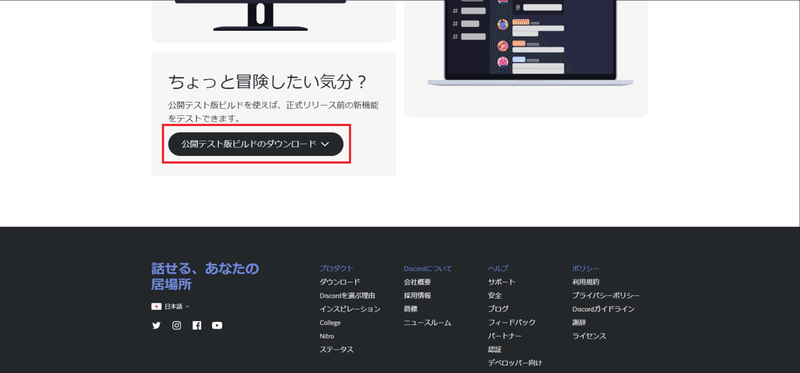Open the 安全 help link
This screenshot has height=373, width=800.
tap(495, 295)
